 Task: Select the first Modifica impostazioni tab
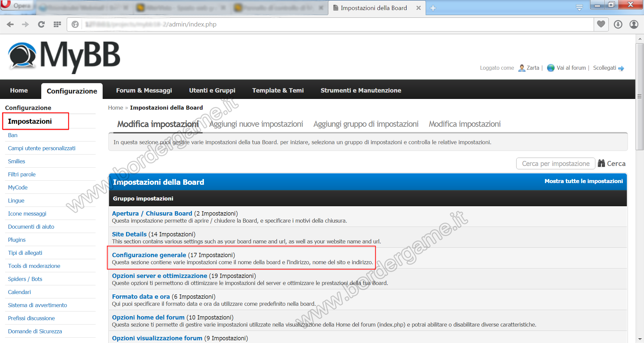click(158, 124)
